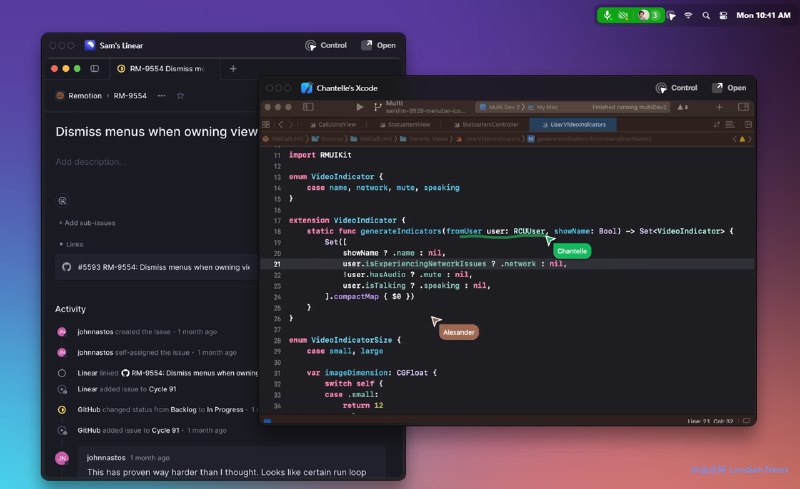
Task: Click the Add description field
Action: tap(91, 162)
